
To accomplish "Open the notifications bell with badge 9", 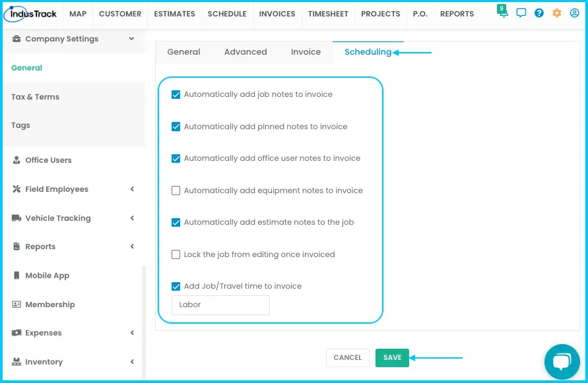I will tap(502, 11).
